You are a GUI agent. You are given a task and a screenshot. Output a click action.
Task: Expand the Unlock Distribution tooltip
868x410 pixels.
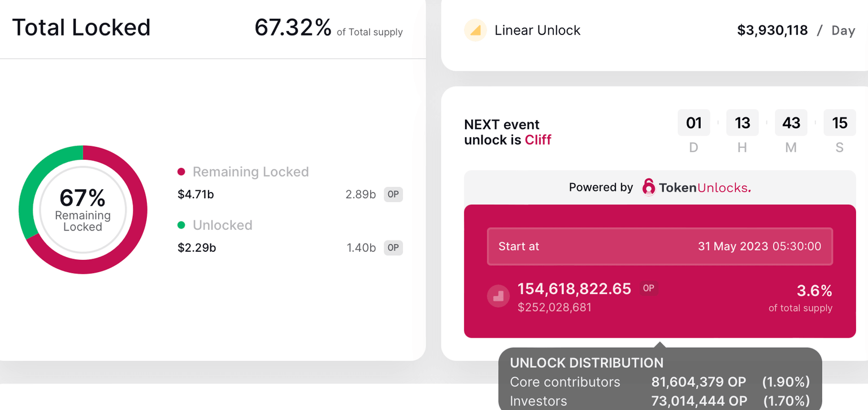click(586, 363)
